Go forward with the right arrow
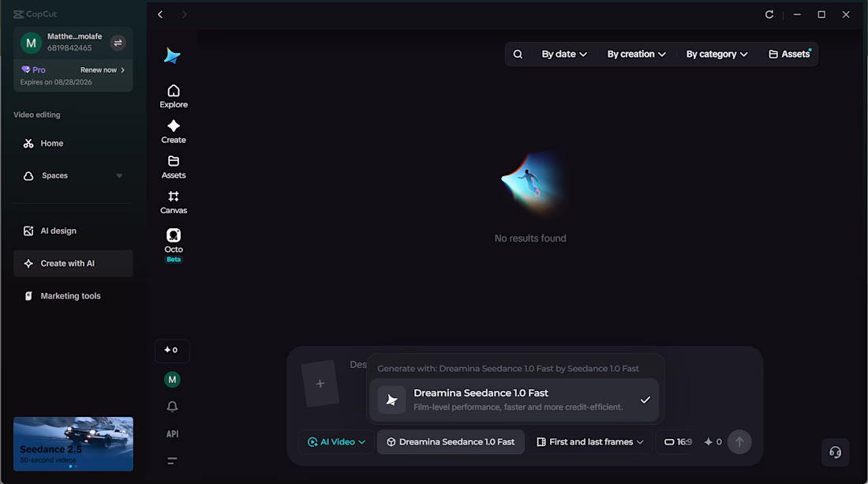Image resolution: width=868 pixels, height=484 pixels. [x=185, y=14]
